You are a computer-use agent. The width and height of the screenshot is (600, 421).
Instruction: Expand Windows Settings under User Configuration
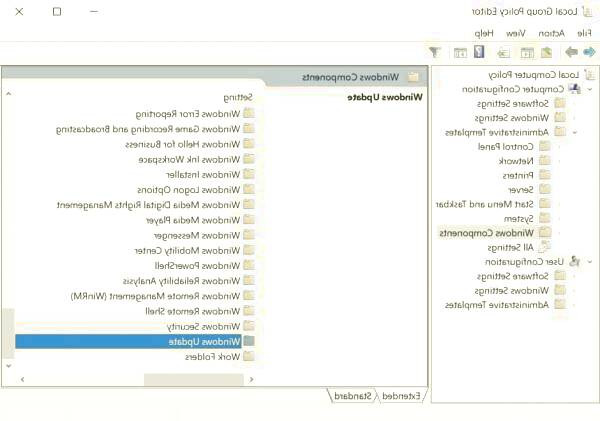(x=574, y=291)
